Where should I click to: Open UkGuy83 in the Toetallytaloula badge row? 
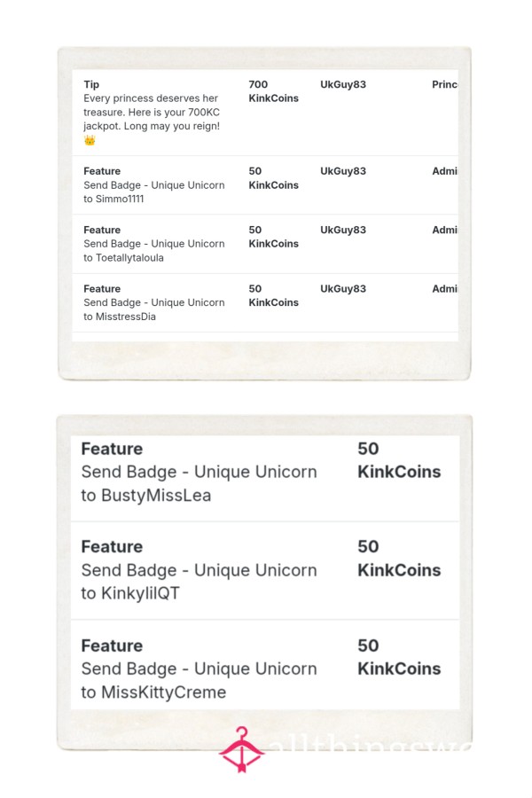click(x=343, y=230)
